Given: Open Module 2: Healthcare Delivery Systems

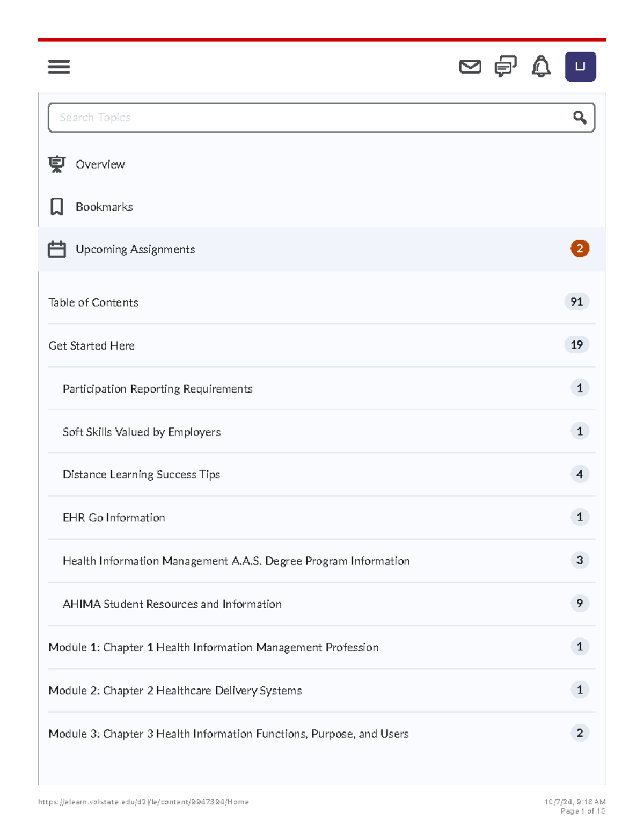Looking at the screenshot, I should [175, 691].
